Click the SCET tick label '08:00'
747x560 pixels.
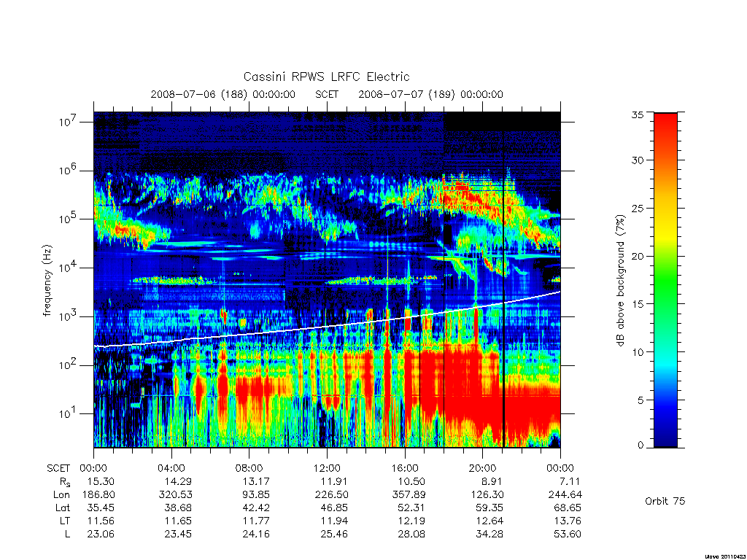249,468
